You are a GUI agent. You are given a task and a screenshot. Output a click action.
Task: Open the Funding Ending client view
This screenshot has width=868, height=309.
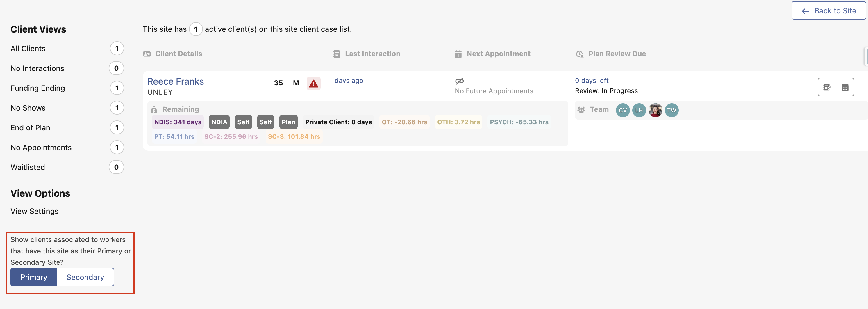(x=37, y=88)
